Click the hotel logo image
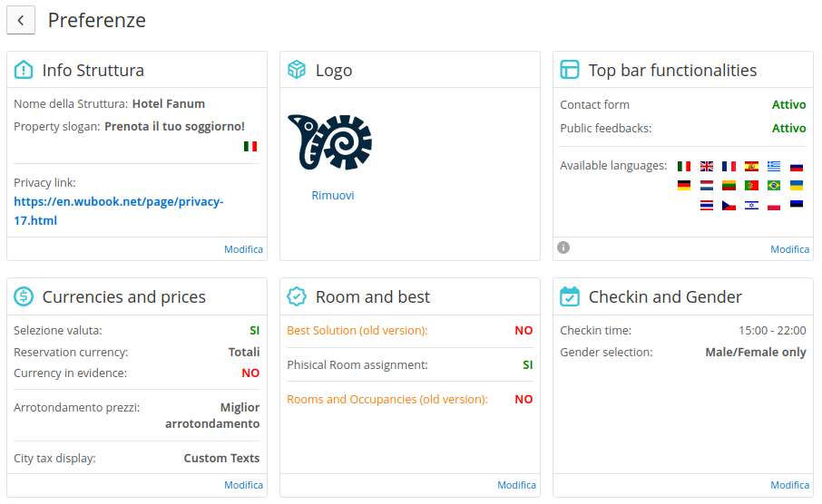This screenshot has height=504, width=822. coord(330,142)
